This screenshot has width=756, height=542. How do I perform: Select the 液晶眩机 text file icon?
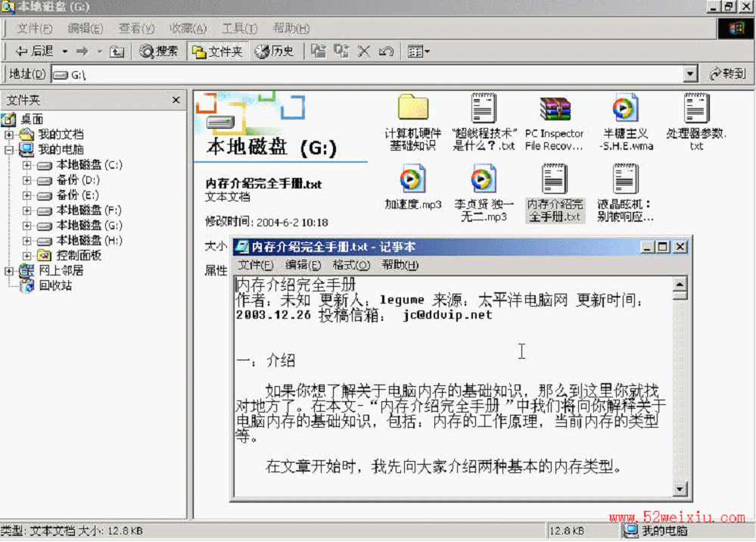tap(625, 179)
